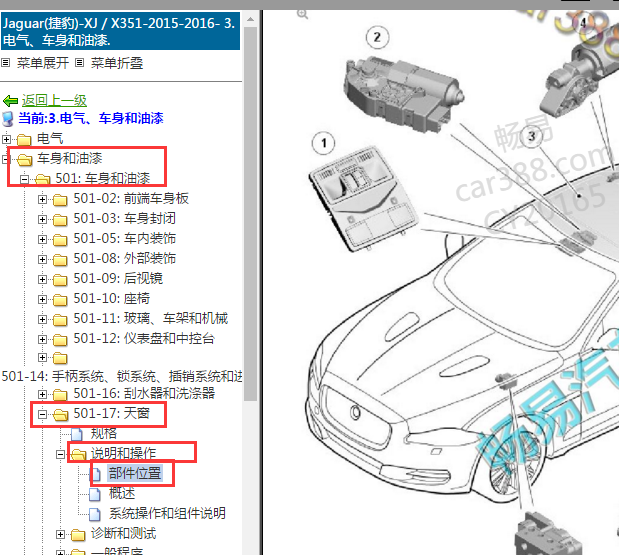Open the 501-02: 前端车身板 folder
Screen dimensions: 619x555
click(131, 198)
